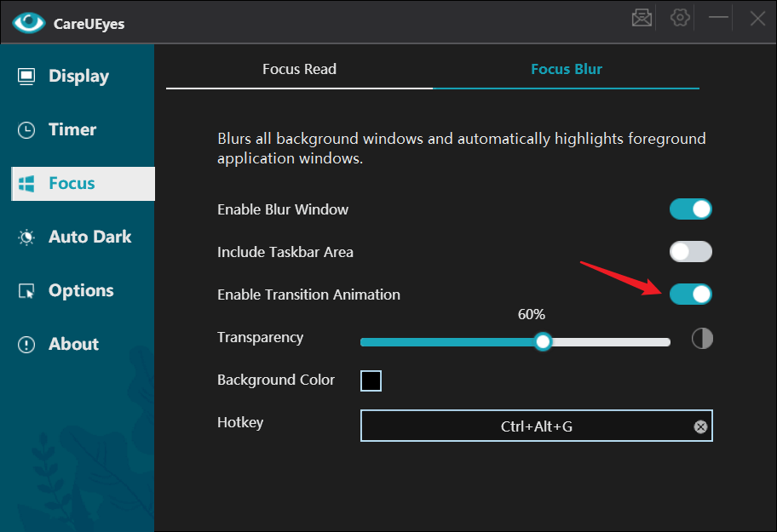The image size is (777, 532).
Task: Click the CareUEyes eye logo
Action: [29, 22]
